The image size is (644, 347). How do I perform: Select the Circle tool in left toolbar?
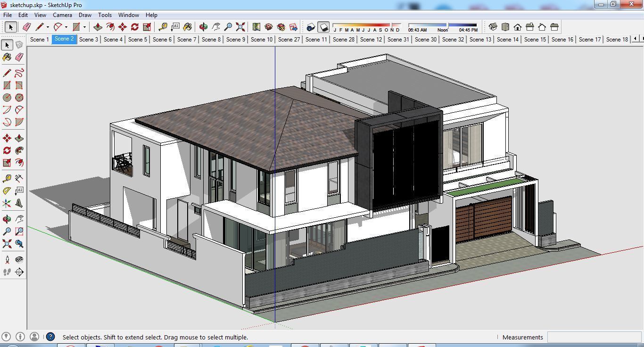coord(7,98)
